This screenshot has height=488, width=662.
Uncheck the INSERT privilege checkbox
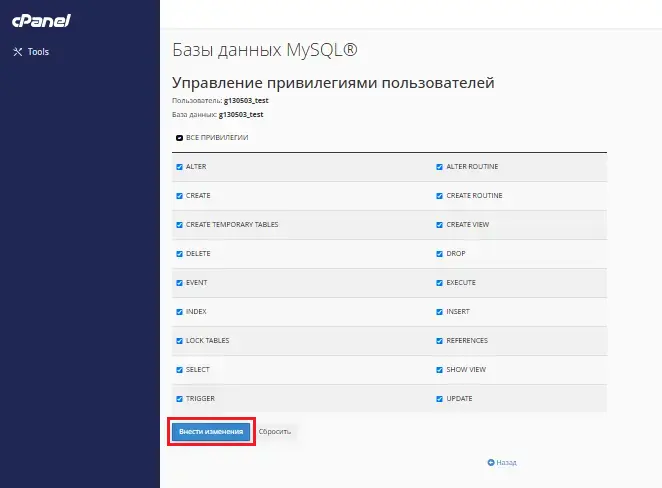439,311
